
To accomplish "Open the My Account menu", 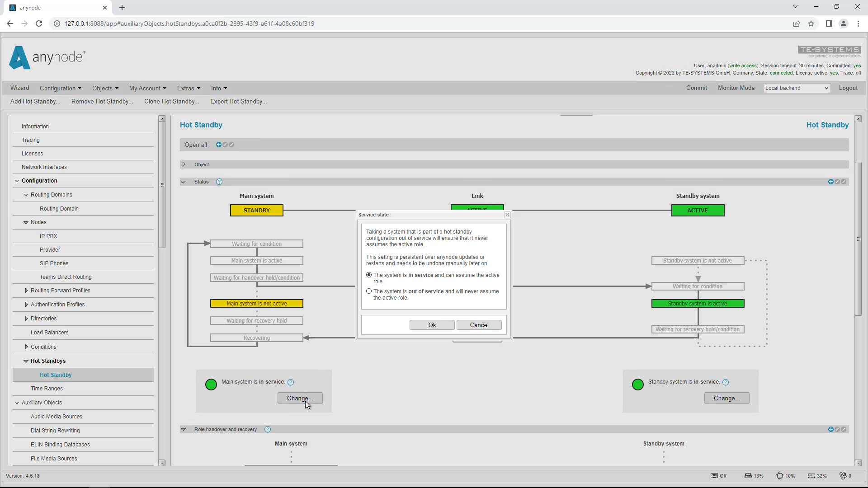I will click(x=148, y=88).
